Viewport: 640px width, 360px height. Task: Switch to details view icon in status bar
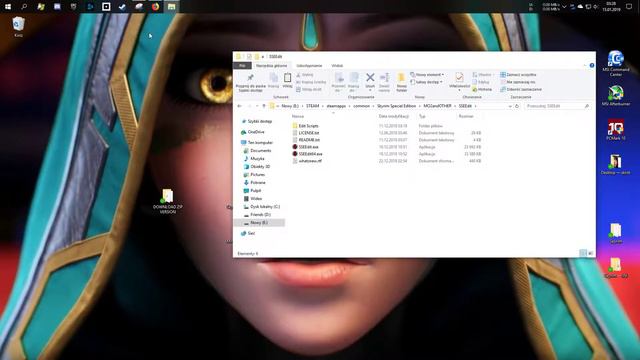583,253
